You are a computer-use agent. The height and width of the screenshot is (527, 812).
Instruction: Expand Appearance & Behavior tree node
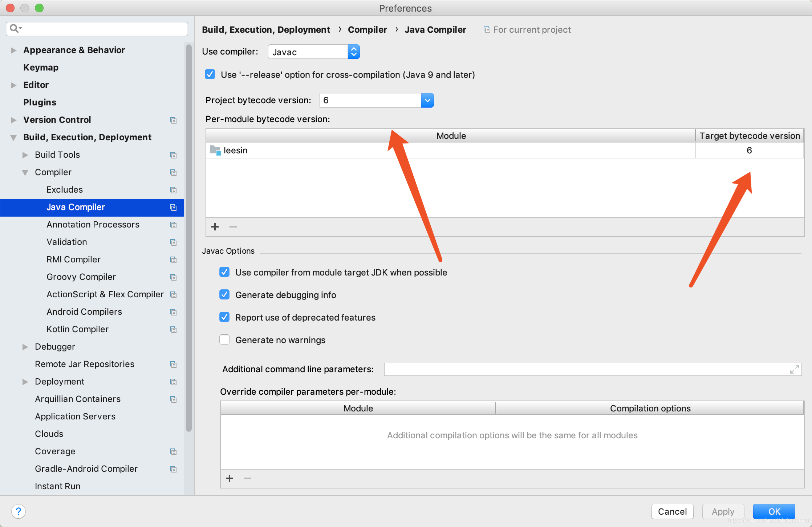(13, 50)
